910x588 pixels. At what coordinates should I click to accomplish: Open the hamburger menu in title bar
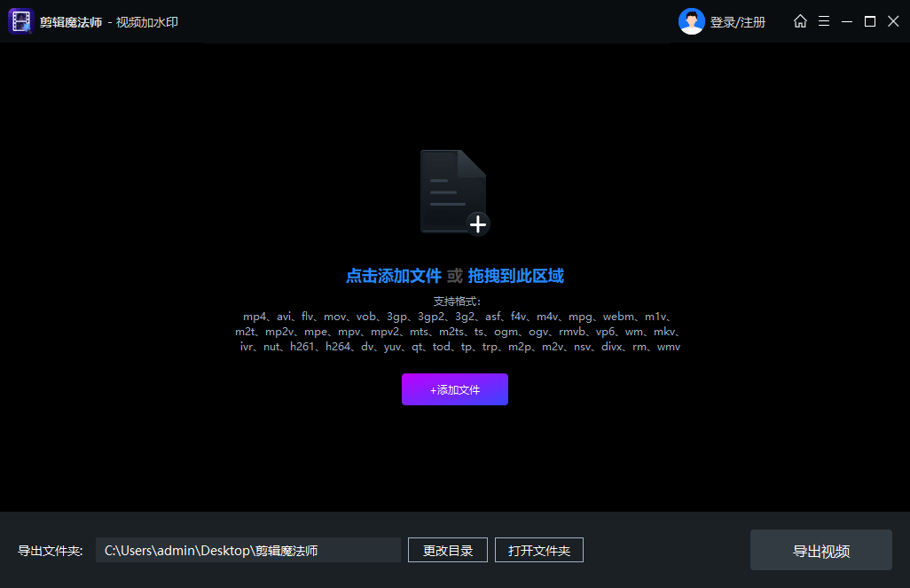coord(824,21)
